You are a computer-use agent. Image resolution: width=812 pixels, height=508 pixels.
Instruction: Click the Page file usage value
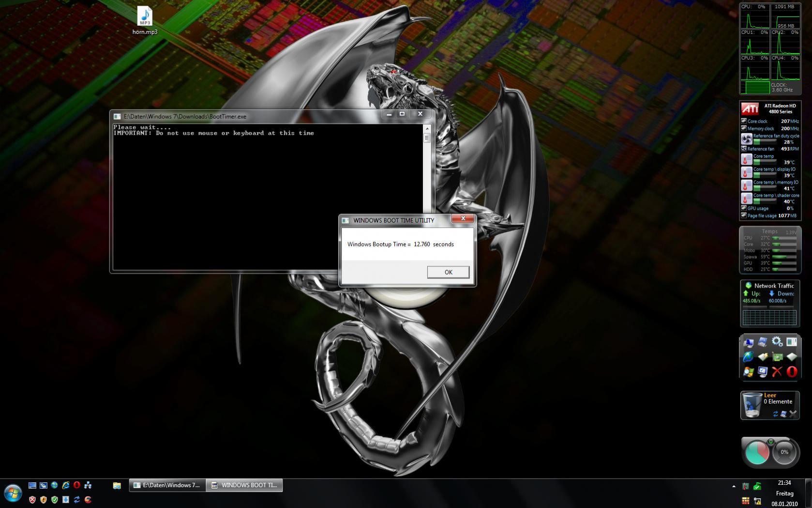(788, 216)
